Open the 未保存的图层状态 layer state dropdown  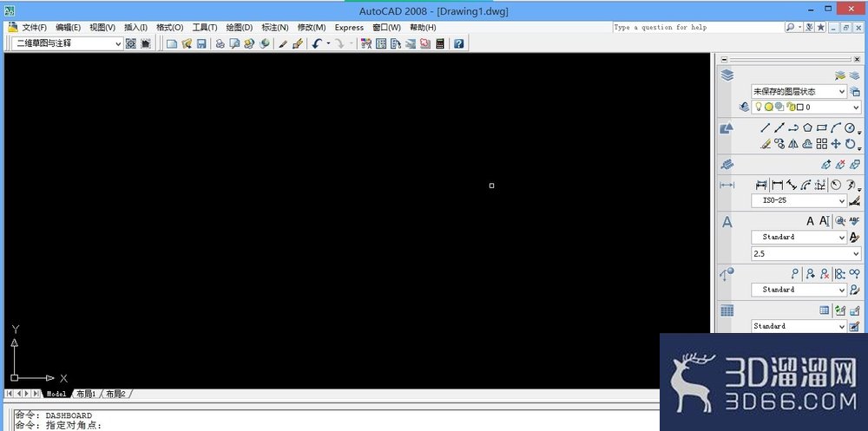click(x=799, y=91)
